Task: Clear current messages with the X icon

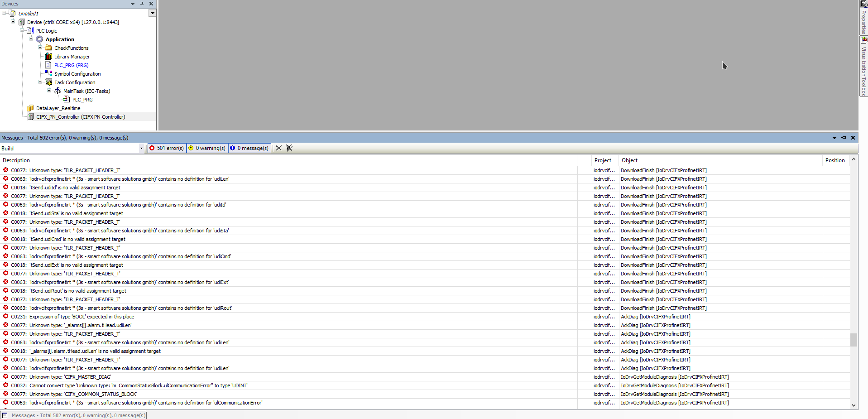Action: coord(278,148)
